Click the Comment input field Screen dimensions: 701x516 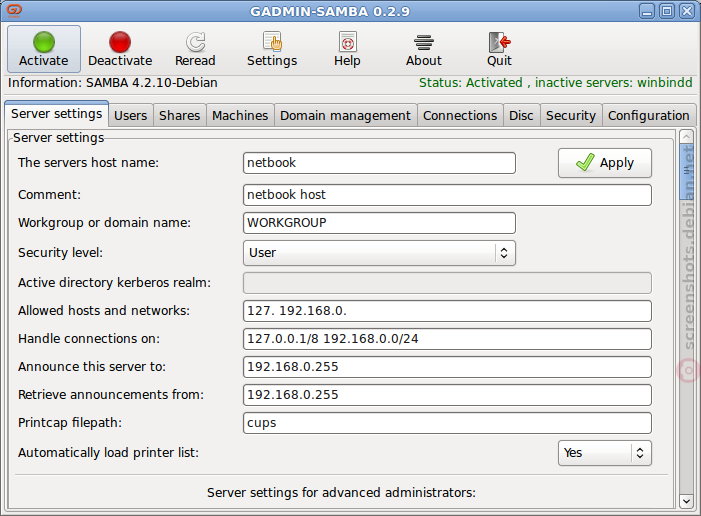[447, 195]
